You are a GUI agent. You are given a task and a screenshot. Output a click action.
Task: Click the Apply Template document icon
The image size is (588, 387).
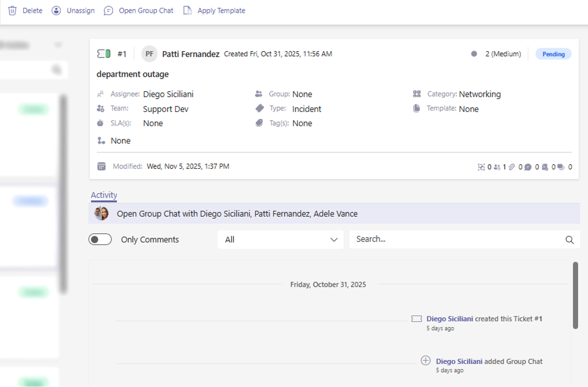click(188, 11)
